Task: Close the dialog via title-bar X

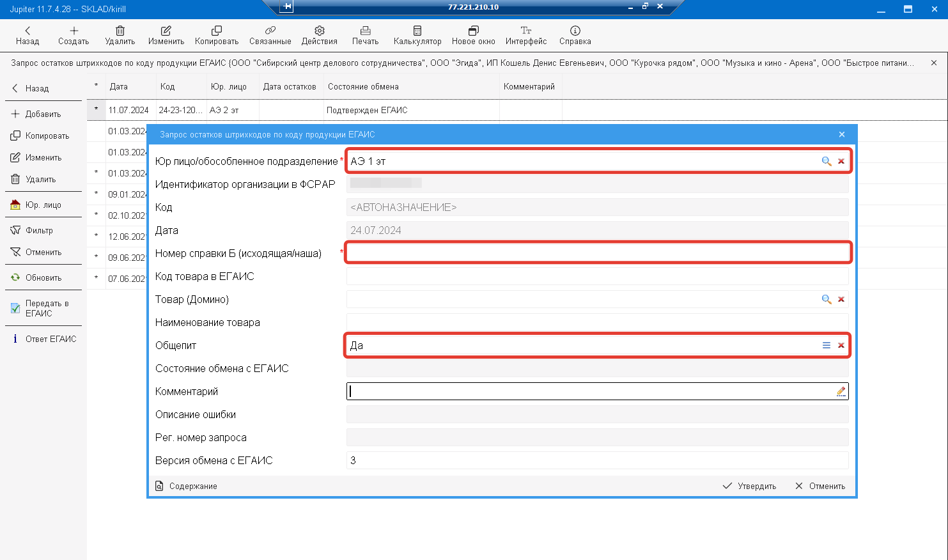Action: coord(842,134)
